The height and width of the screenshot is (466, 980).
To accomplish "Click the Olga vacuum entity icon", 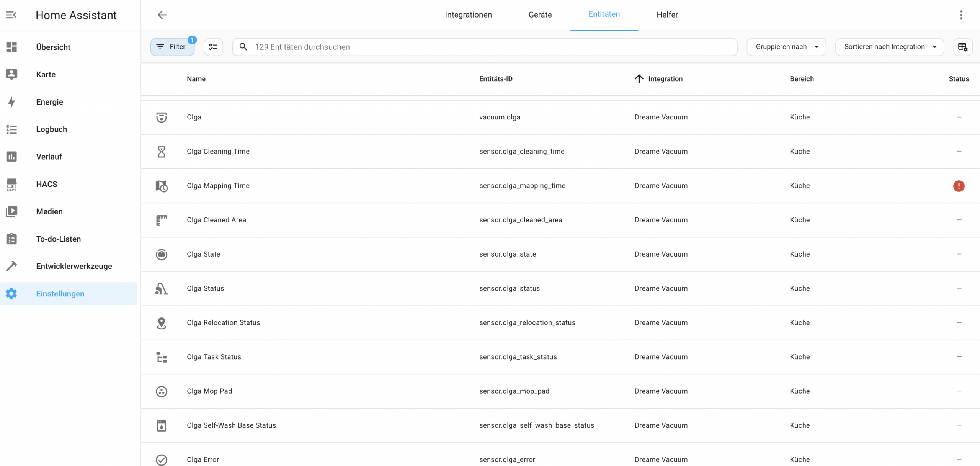I will [162, 117].
